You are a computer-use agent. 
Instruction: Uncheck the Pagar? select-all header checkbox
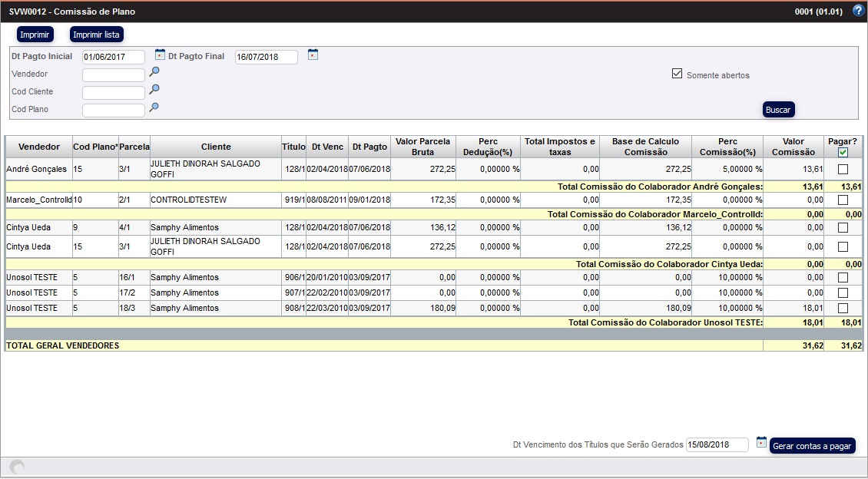coord(843,153)
